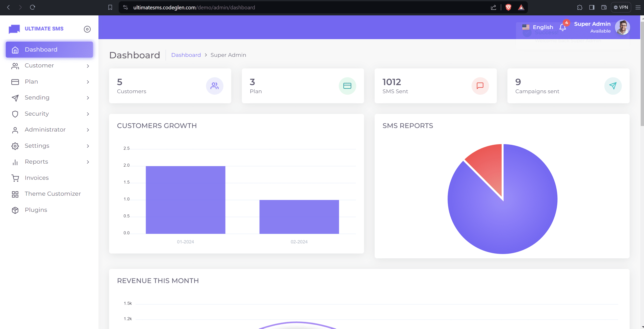Click the notification bell icon
This screenshot has height=329, width=644.
[562, 27]
